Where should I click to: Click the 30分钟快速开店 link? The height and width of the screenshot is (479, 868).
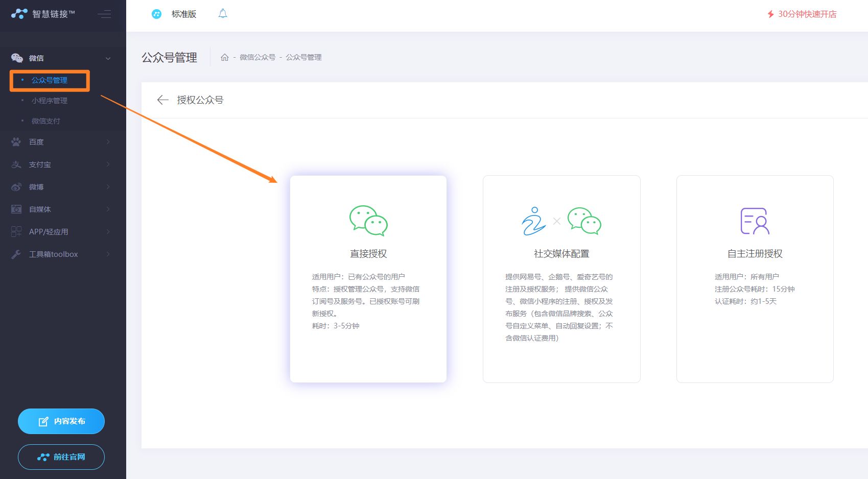807,14
